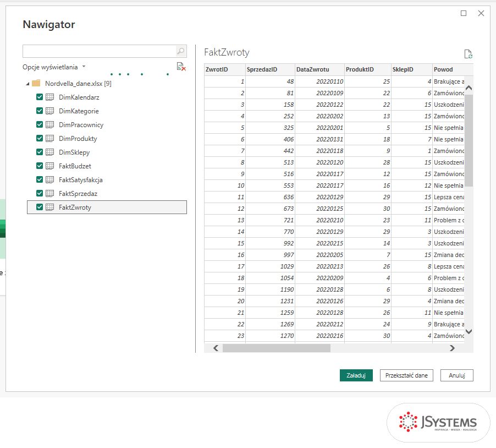Uncheck the FaktSatysfakcja checkbox
Screen dimensions: 496x448
tap(40, 179)
